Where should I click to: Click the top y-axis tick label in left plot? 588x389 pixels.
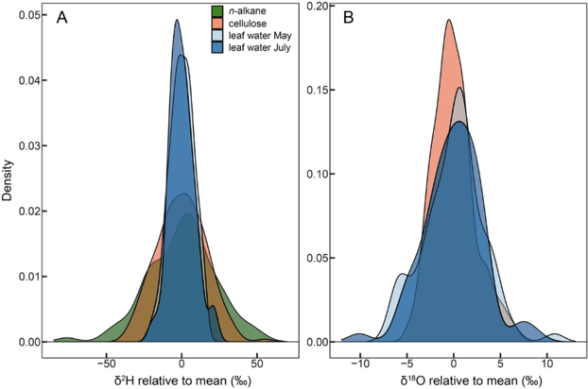[28, 15]
